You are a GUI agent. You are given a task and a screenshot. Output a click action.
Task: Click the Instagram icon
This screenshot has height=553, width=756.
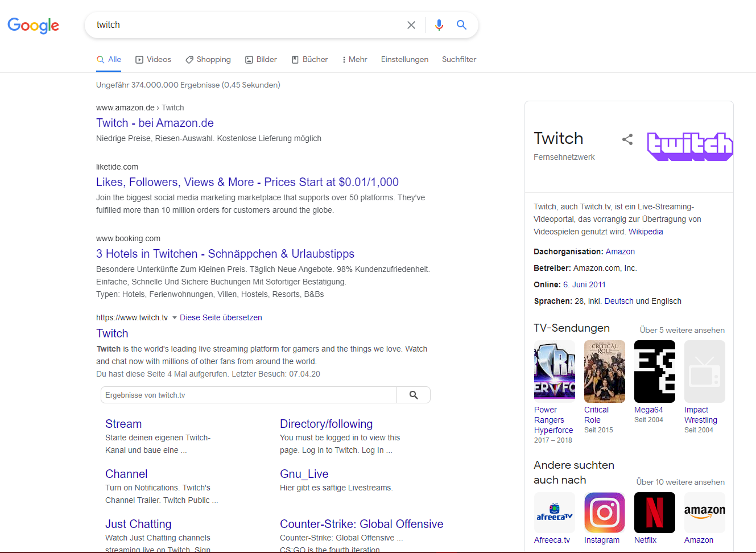[x=605, y=513]
